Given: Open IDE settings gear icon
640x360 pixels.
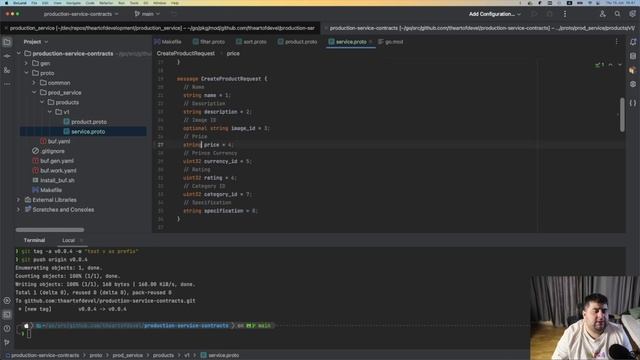Looking at the screenshot, I should point(632,14).
